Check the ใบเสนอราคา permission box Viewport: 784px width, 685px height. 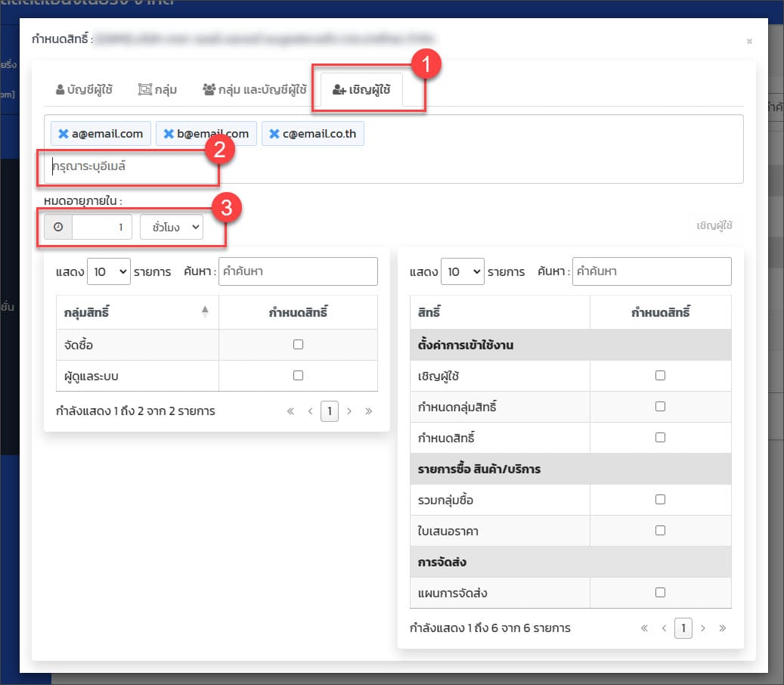(x=660, y=531)
